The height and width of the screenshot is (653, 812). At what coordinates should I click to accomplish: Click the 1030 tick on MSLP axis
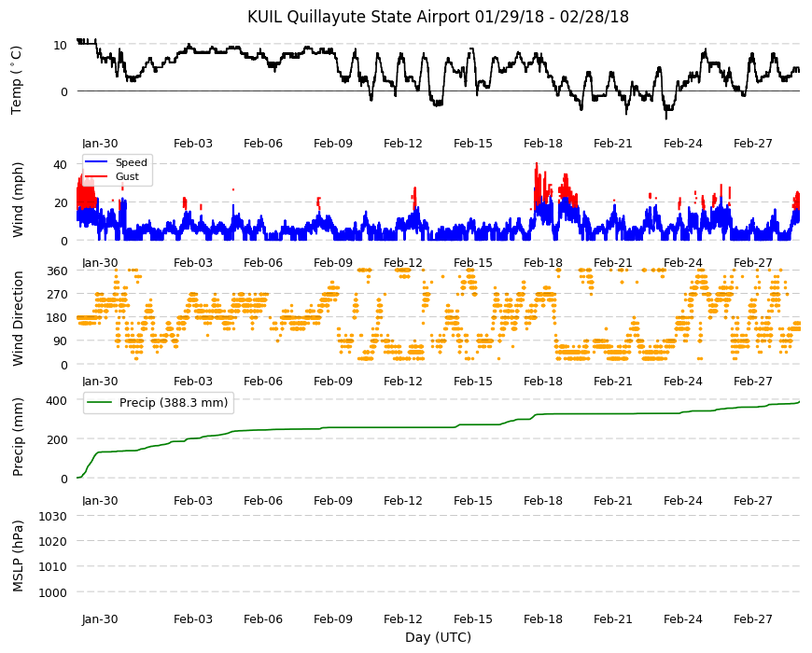click(x=53, y=517)
